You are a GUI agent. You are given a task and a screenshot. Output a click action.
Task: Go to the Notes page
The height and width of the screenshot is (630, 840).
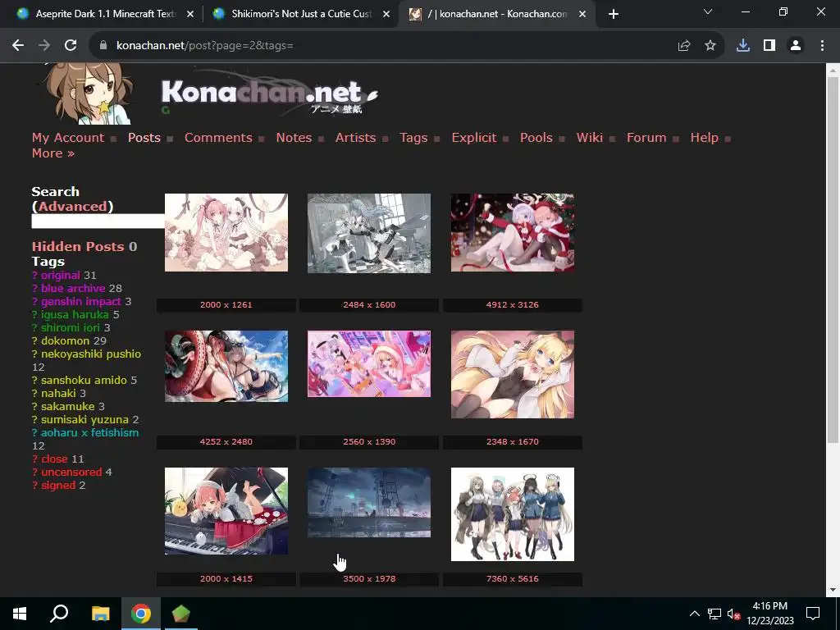coord(294,138)
